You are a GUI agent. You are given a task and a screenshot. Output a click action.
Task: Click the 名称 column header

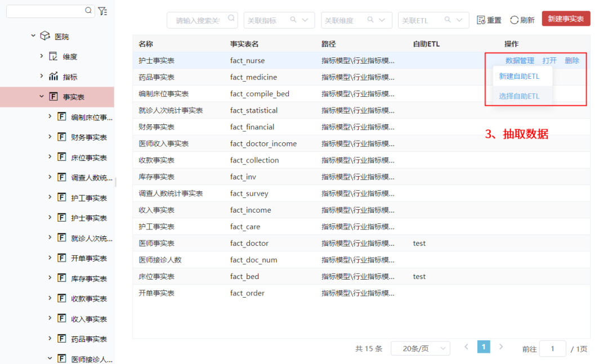click(x=146, y=44)
